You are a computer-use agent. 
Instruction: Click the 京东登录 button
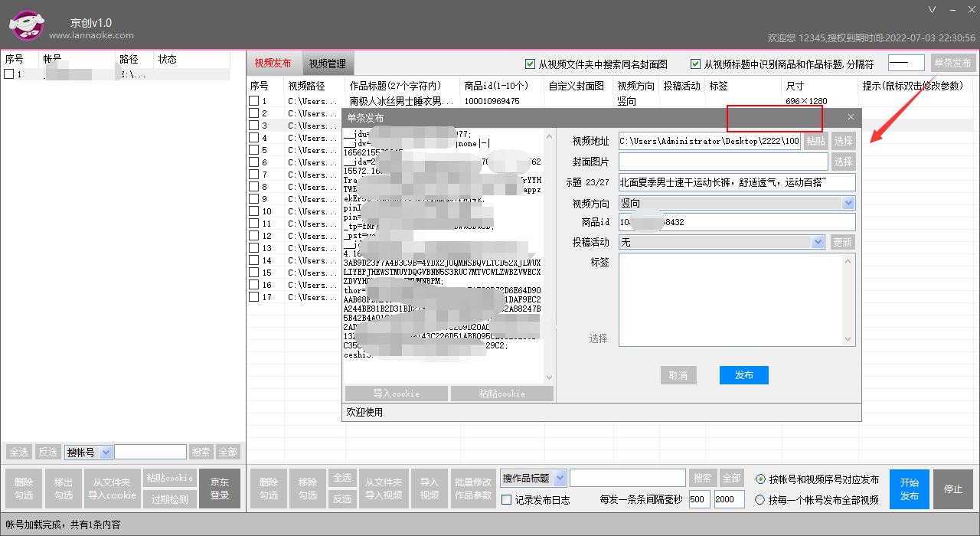click(220, 489)
